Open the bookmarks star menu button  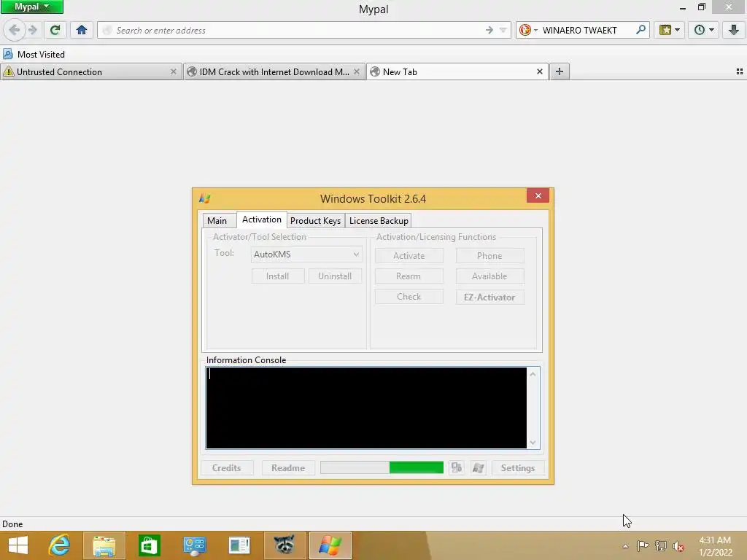670,30
